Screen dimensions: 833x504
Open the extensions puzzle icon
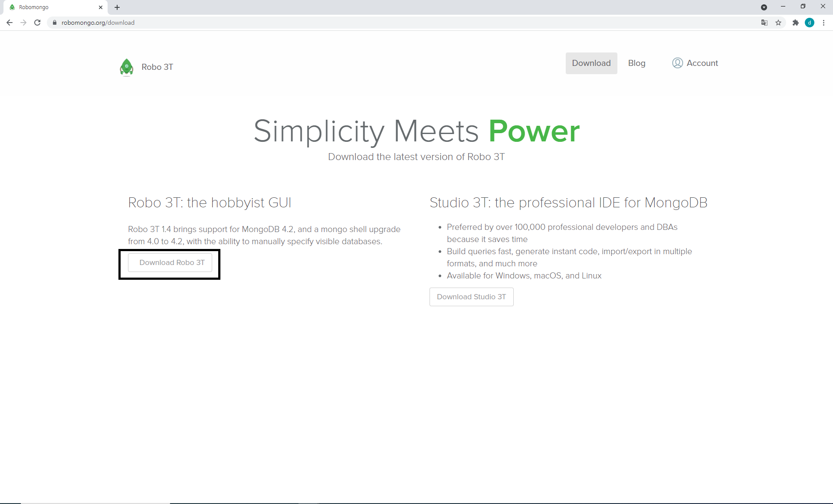click(x=795, y=23)
